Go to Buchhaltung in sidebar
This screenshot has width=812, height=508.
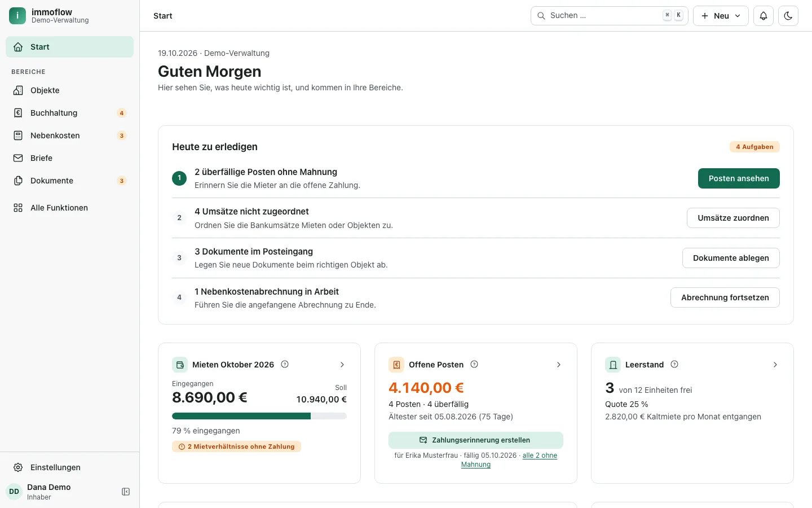click(70, 113)
